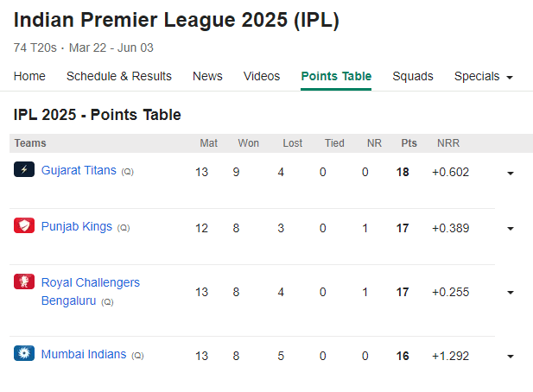The width and height of the screenshot is (533, 392).
Task: Go to the Home tab
Action: point(29,77)
